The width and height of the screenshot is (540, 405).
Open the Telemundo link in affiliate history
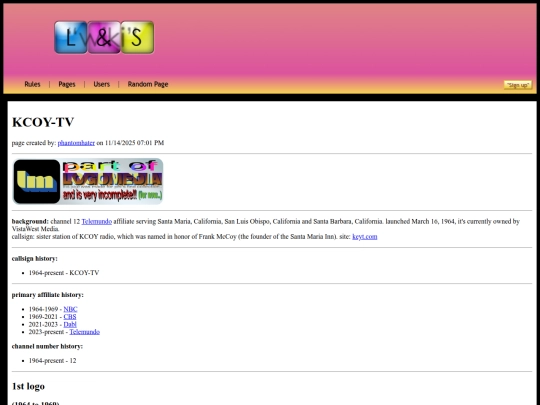[84, 332]
